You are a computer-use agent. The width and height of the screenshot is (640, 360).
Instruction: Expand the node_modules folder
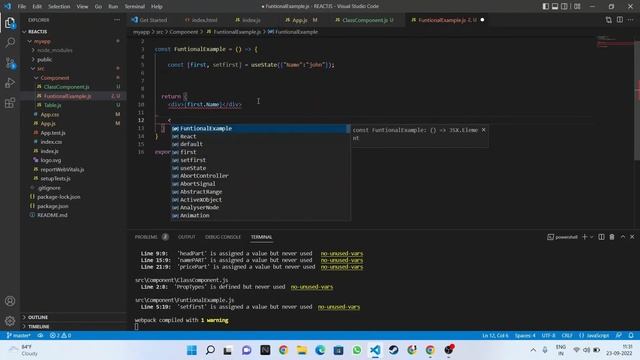pyautogui.click(x=55, y=50)
